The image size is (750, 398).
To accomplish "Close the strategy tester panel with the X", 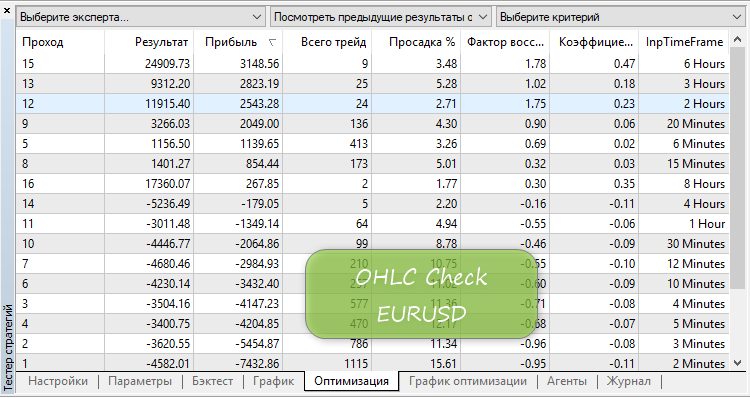I will 7,10.
